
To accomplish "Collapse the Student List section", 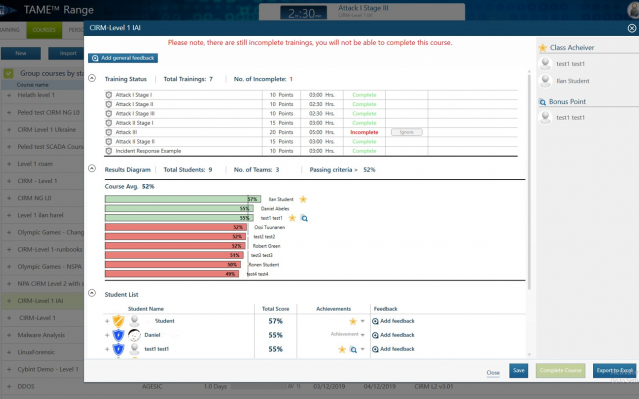I will 92,293.
